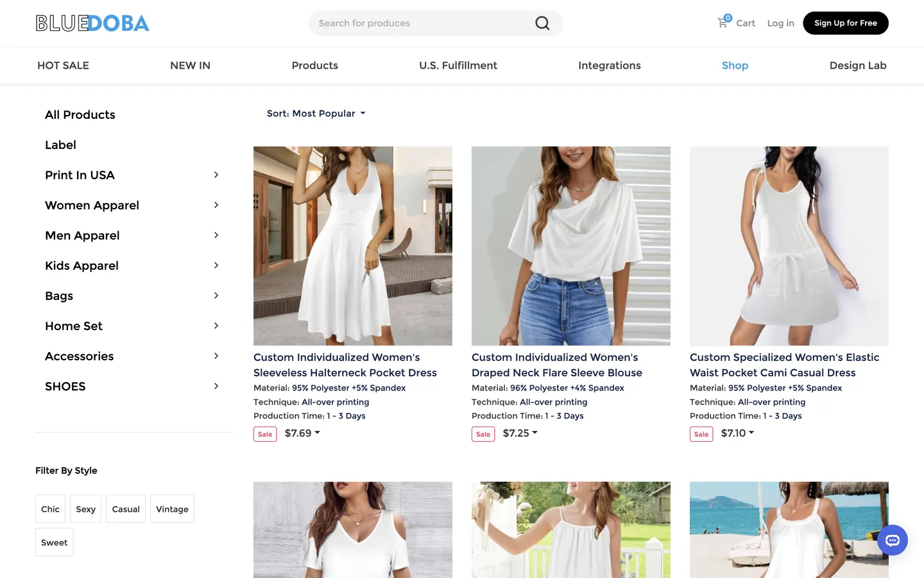Open the live chat bubble
The height and width of the screenshot is (578, 924).
tap(893, 540)
